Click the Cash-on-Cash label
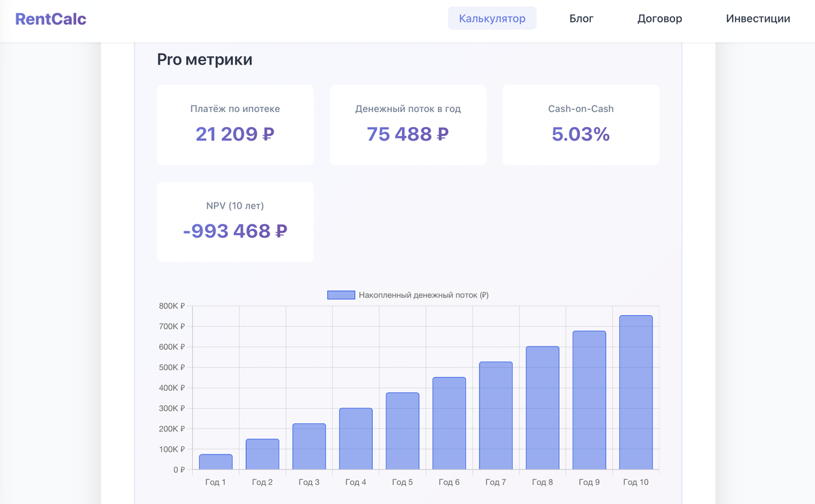Screen dimensions: 815x504 pyautogui.click(x=581, y=109)
